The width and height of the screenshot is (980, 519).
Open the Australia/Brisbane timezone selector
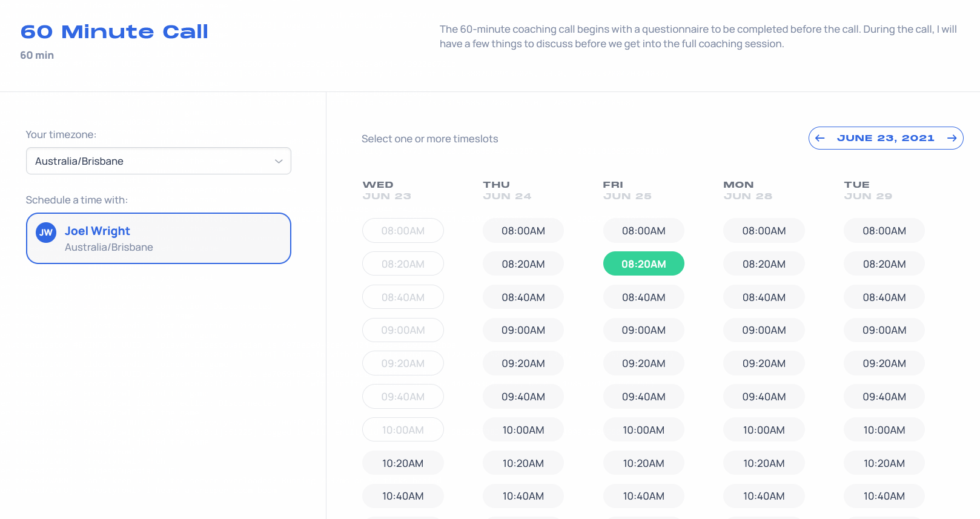click(159, 161)
